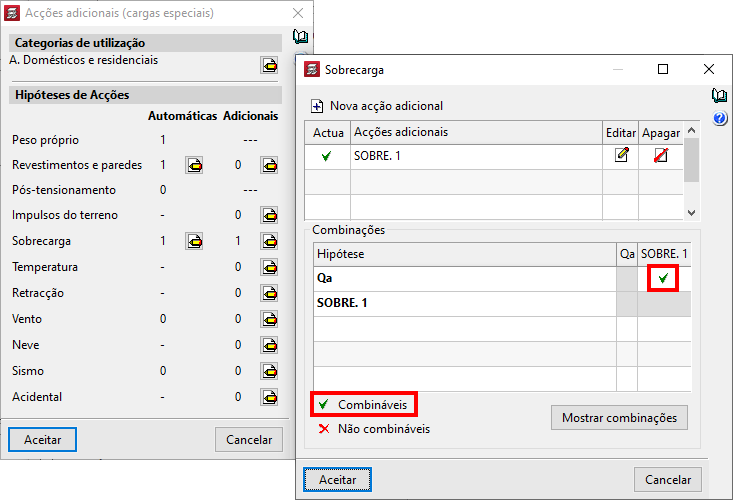
Task: Delete the SOBRE. 1 additional action
Action: point(660,156)
